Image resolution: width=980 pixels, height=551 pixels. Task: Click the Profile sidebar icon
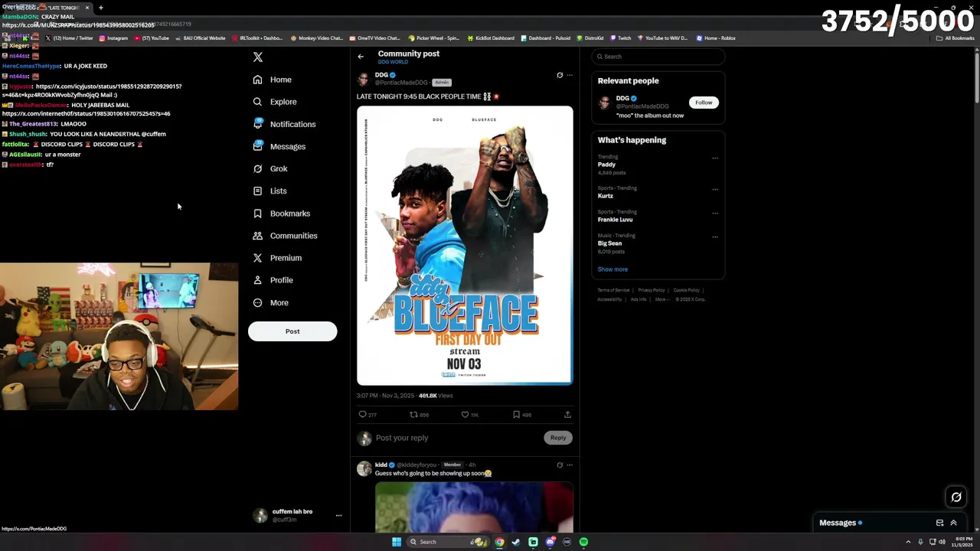tap(257, 280)
